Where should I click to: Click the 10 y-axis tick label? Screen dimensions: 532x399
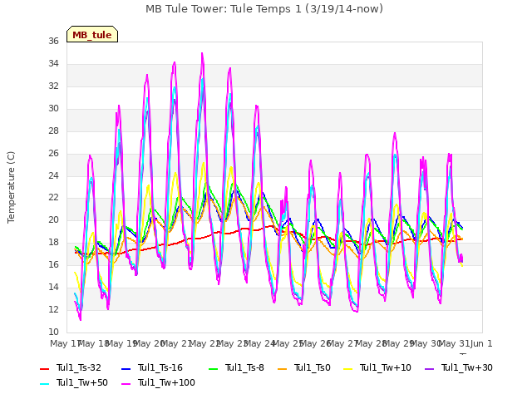pos(53,332)
